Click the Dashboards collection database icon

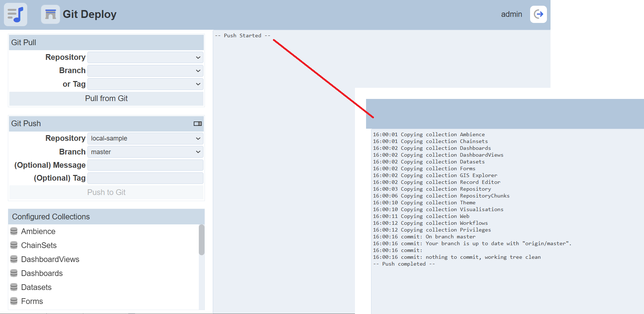click(x=14, y=273)
